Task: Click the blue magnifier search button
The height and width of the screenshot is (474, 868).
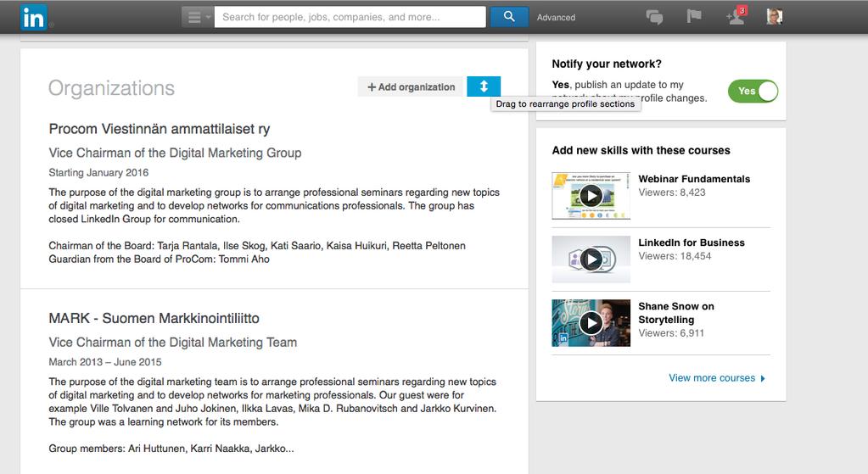Action: (x=509, y=17)
